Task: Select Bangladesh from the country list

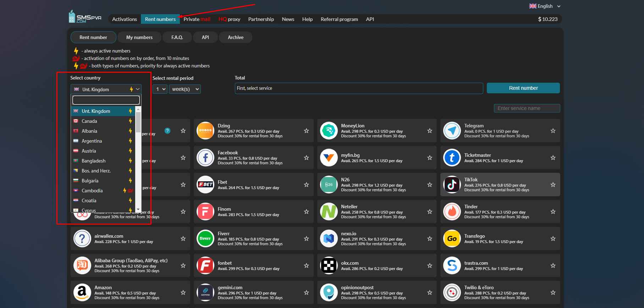Action: coord(103,161)
